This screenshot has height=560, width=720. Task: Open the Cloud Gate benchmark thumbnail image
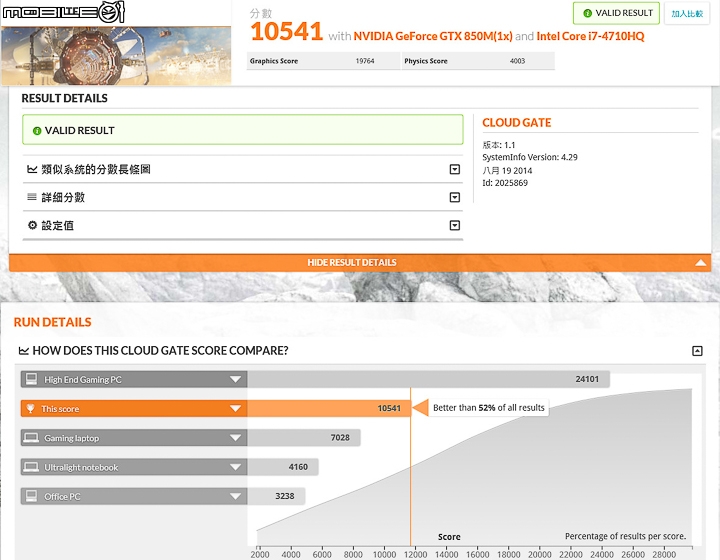pyautogui.click(x=116, y=56)
